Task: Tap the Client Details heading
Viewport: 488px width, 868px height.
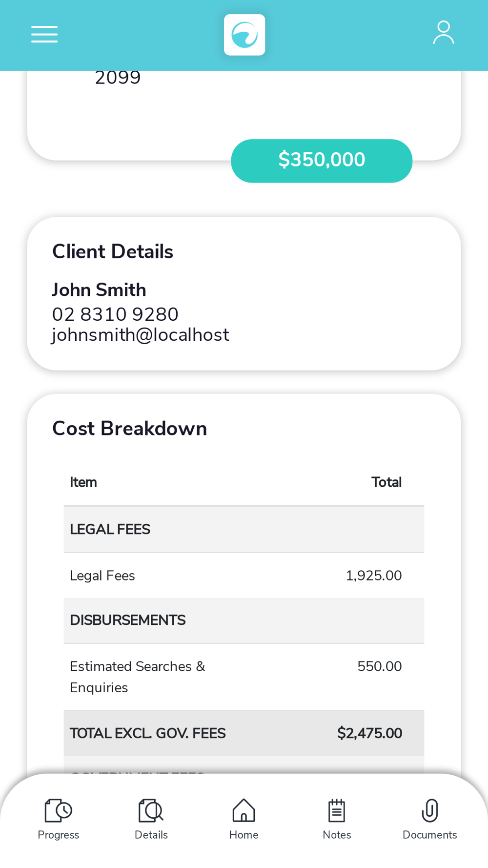Action: pyautogui.click(x=113, y=252)
